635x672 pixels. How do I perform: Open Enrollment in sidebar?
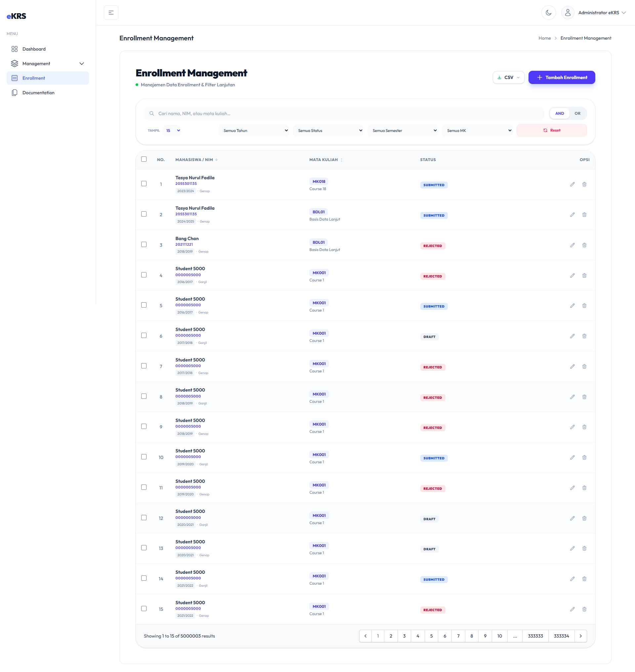pyautogui.click(x=48, y=78)
